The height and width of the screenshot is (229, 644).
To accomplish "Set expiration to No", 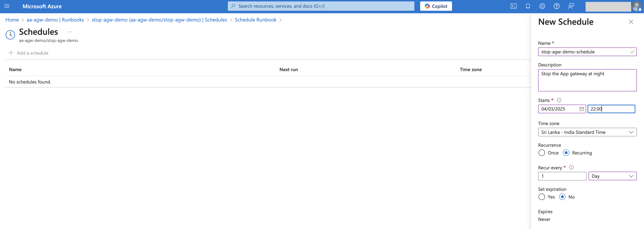I will tap(562, 197).
